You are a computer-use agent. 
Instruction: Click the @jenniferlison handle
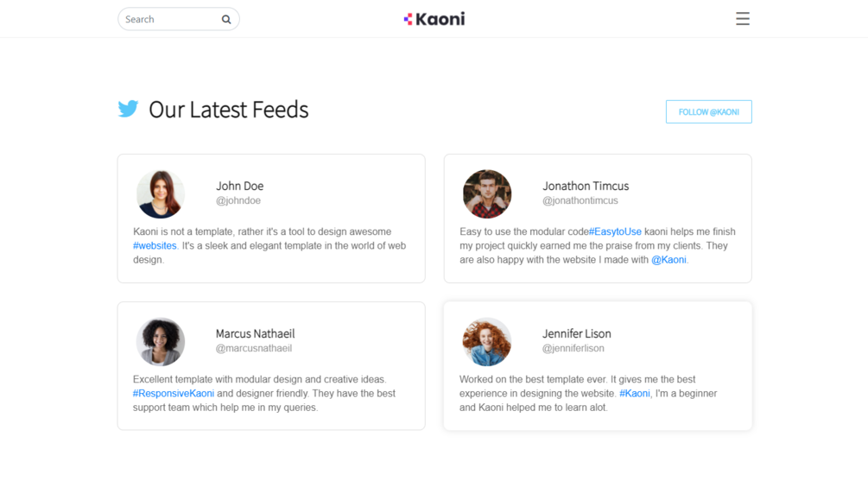click(x=573, y=349)
